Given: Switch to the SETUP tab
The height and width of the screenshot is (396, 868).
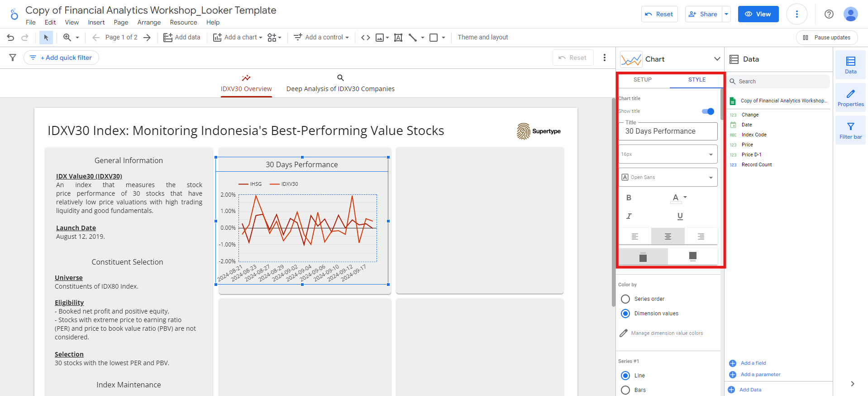Looking at the screenshot, I should pyautogui.click(x=643, y=80).
